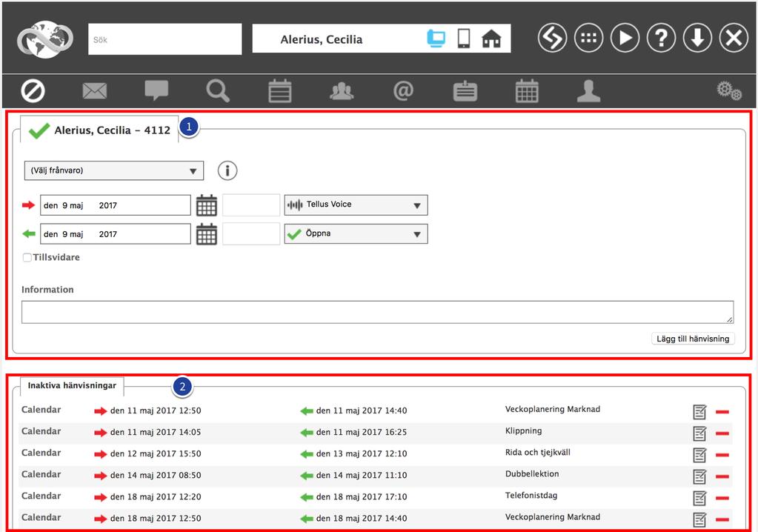Click the start time box beside Tellus Voice
This screenshot has height=532, width=758.
(251, 205)
